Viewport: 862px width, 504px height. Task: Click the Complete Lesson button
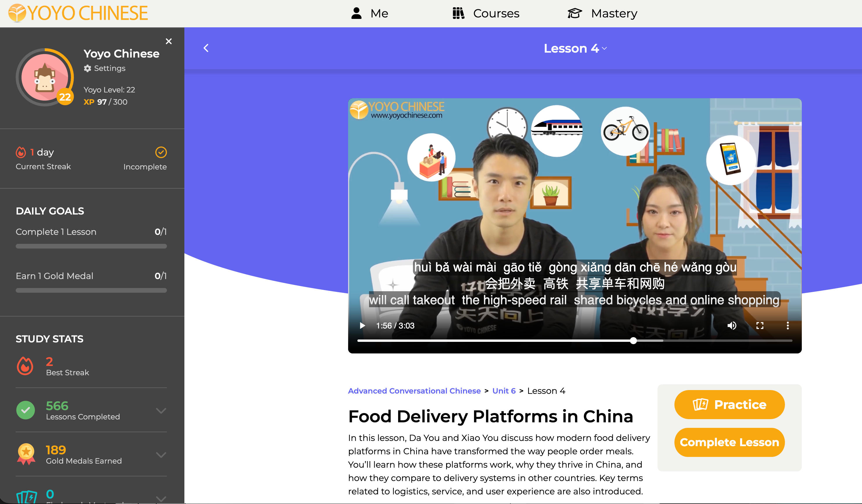[x=729, y=442]
